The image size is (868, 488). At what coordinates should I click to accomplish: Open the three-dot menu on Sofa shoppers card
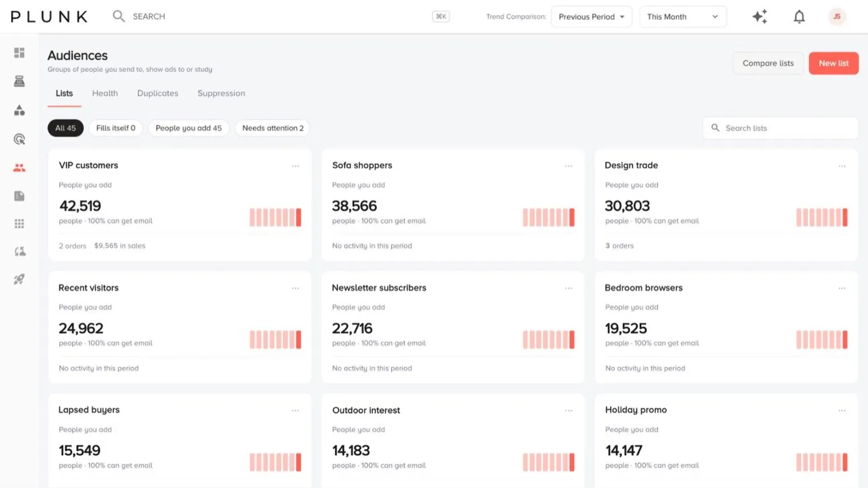click(569, 166)
